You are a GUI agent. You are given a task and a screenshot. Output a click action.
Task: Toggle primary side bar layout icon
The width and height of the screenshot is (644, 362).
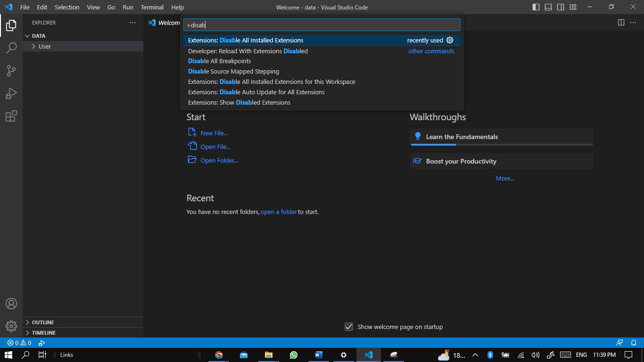(536, 7)
